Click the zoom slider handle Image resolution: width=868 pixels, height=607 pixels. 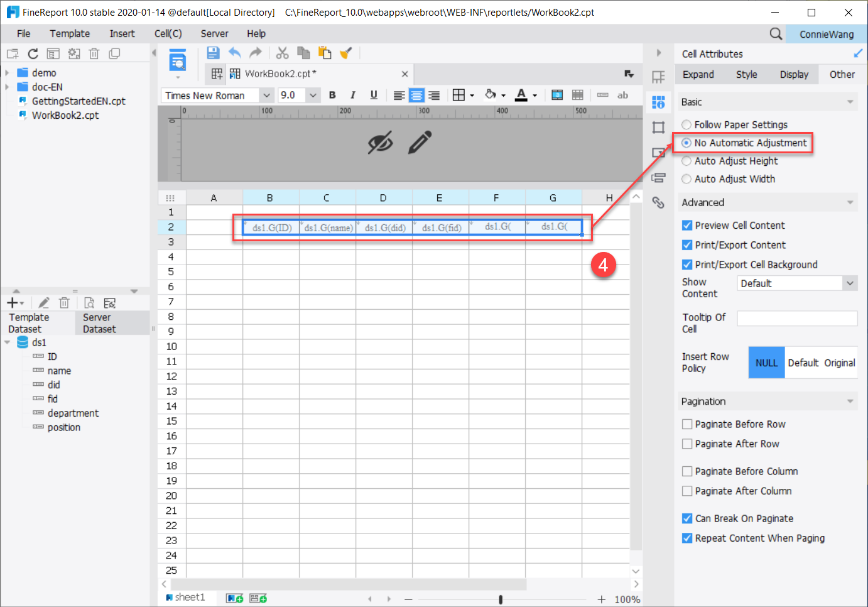pyautogui.click(x=501, y=599)
